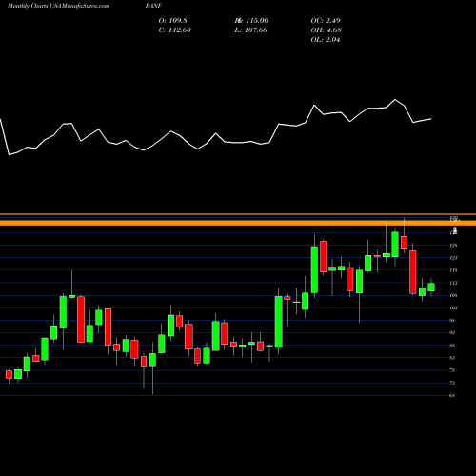
Task: Select the open value O: 109.8
Action: pos(172,21)
